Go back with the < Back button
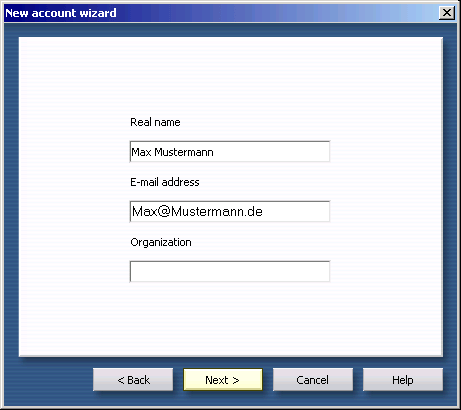The image size is (461, 410). pos(133,379)
